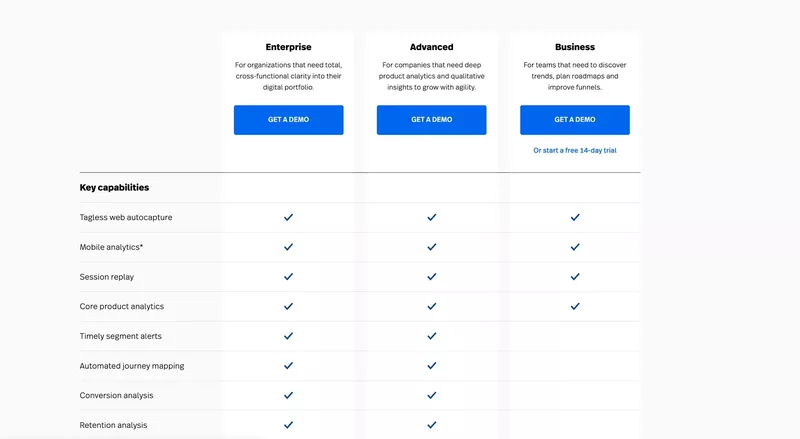Click Enterprise checkmark for Tagless web autocapture
This screenshot has height=439, width=800.
coord(288,217)
